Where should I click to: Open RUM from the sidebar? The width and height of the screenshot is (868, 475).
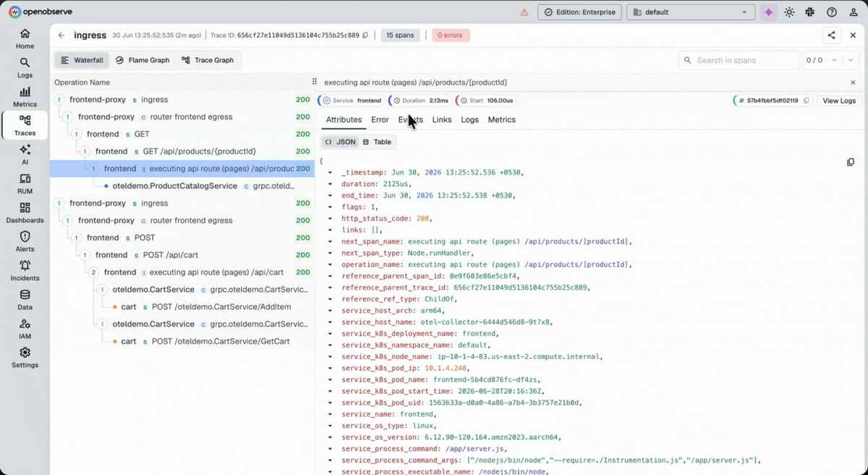point(25,184)
